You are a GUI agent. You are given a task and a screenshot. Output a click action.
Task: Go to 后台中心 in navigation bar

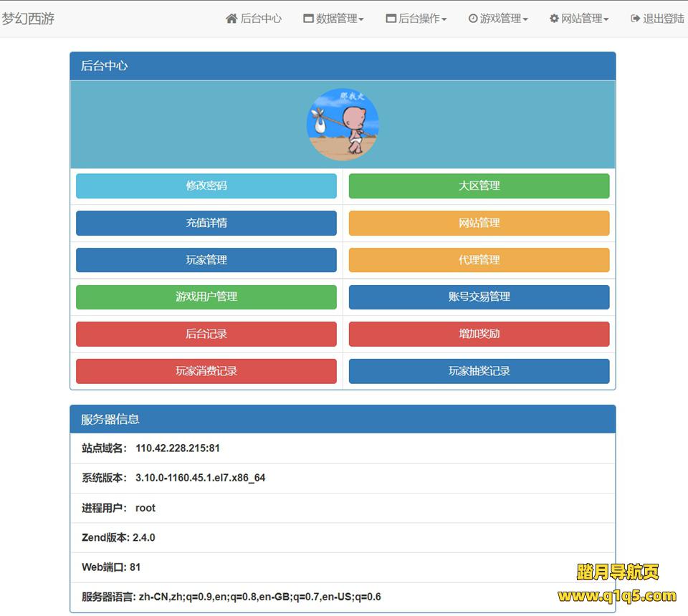pos(261,19)
